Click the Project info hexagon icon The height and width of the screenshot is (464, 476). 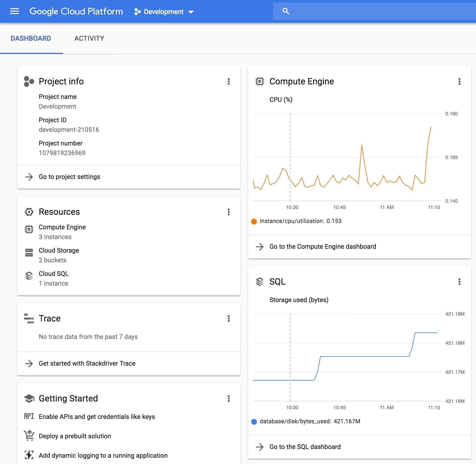click(x=29, y=81)
